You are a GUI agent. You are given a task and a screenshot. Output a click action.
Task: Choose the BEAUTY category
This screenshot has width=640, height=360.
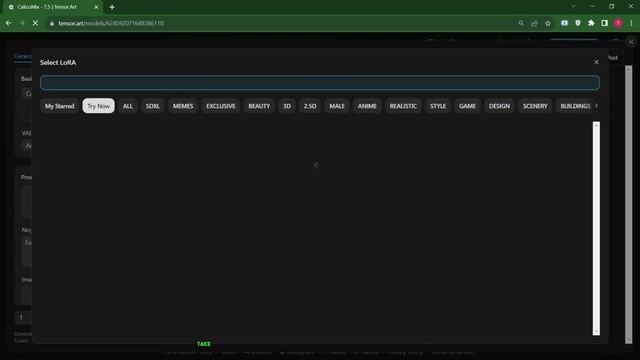(259, 106)
